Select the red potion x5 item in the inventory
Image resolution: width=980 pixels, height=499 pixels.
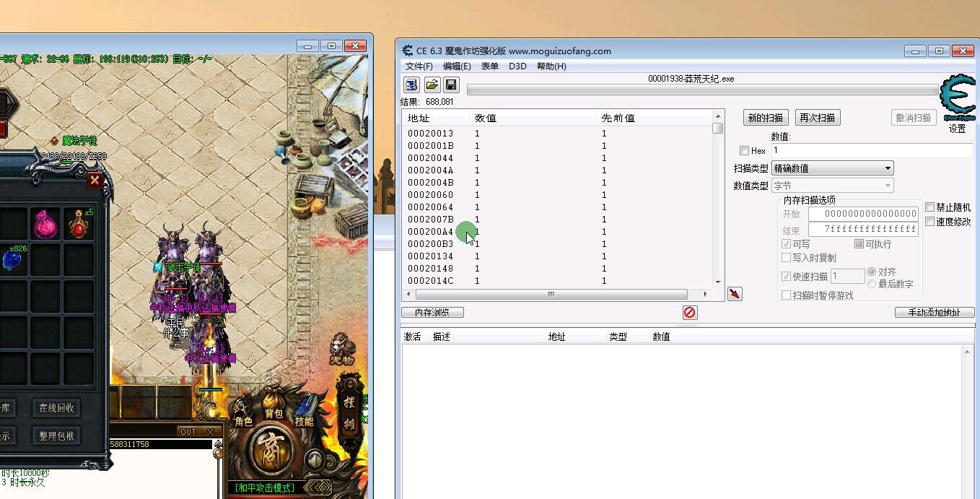point(79,225)
